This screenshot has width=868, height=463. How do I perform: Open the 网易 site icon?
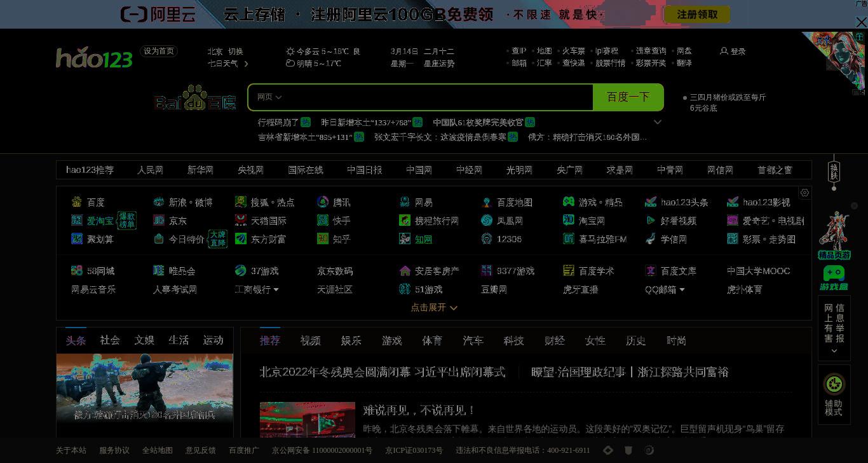405,202
